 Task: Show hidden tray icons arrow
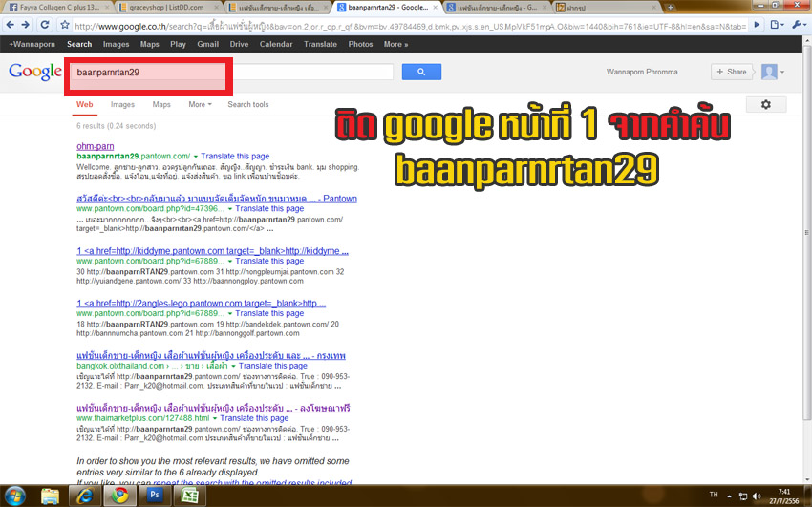point(729,496)
